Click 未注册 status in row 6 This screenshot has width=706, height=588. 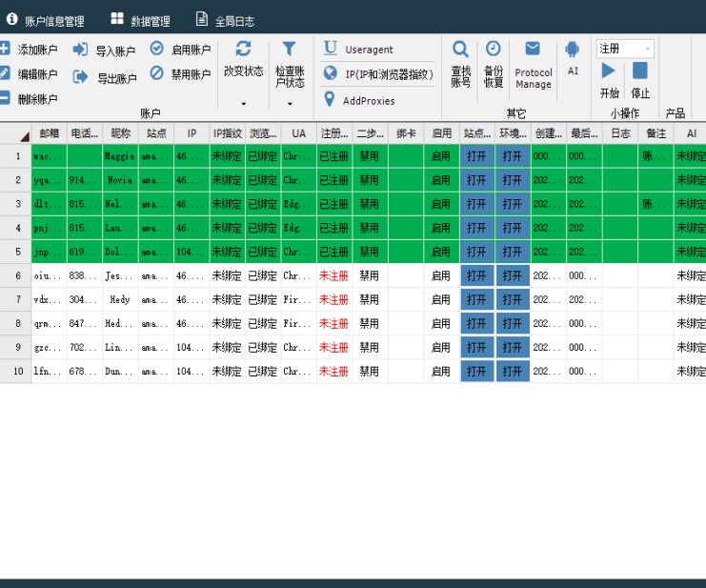tap(333, 275)
